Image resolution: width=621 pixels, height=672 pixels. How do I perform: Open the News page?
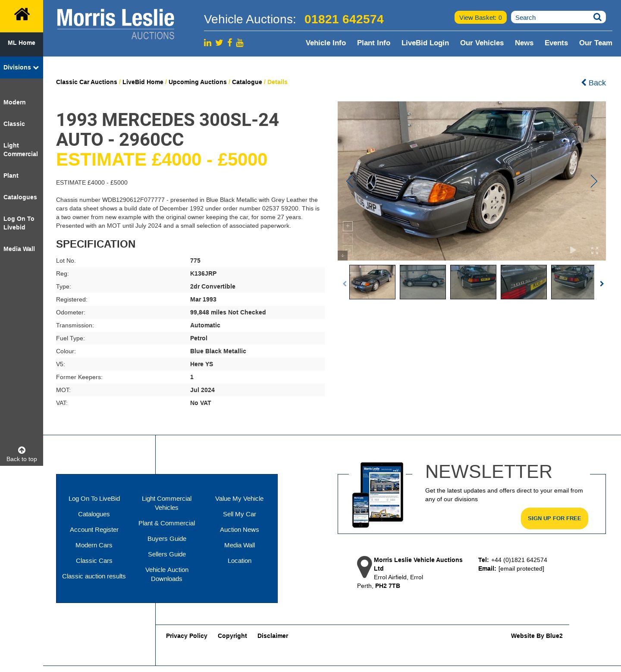tap(524, 43)
